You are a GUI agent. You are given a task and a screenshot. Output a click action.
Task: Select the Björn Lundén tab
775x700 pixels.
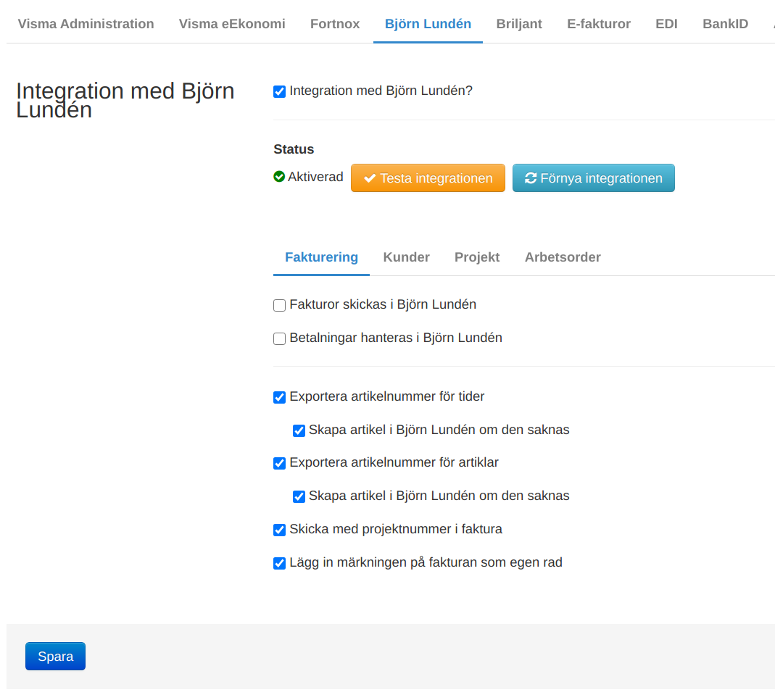(428, 24)
